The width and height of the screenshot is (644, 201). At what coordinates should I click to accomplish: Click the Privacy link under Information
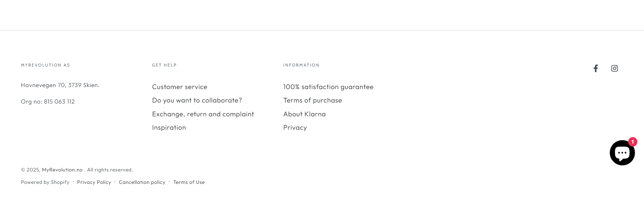click(x=295, y=128)
